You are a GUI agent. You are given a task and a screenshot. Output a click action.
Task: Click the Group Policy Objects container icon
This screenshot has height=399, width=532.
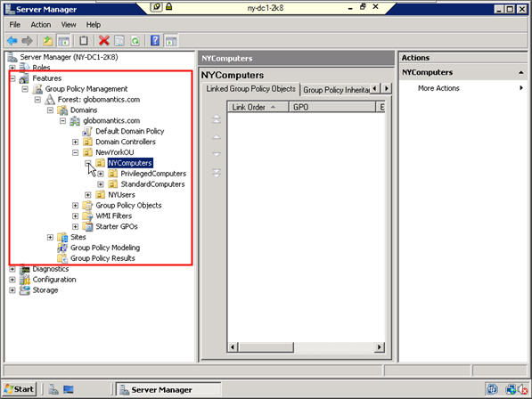tap(87, 206)
